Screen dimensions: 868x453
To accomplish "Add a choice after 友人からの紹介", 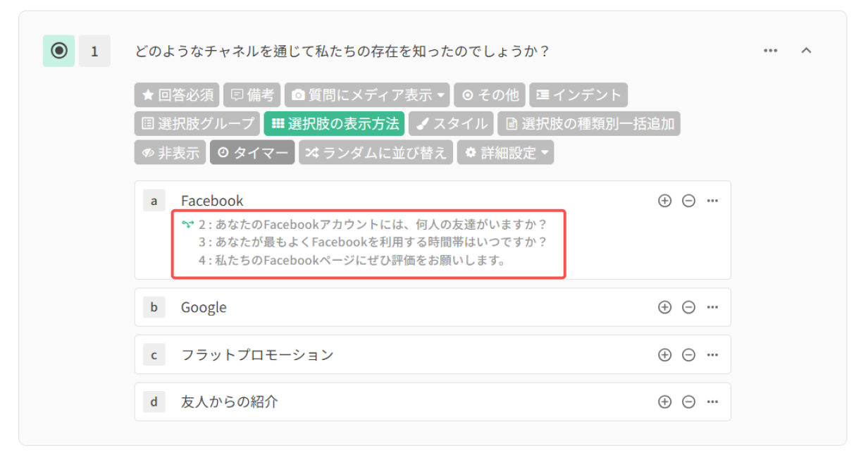I will 664,402.
